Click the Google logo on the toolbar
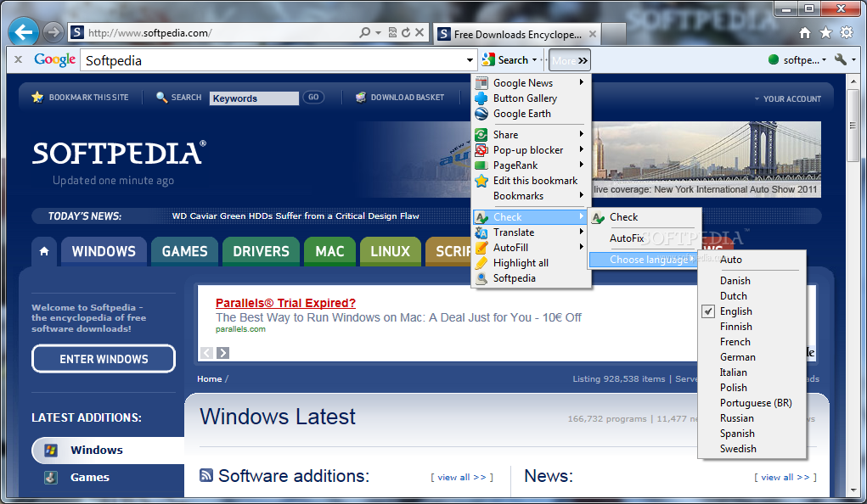This screenshot has width=867, height=504. point(54,59)
